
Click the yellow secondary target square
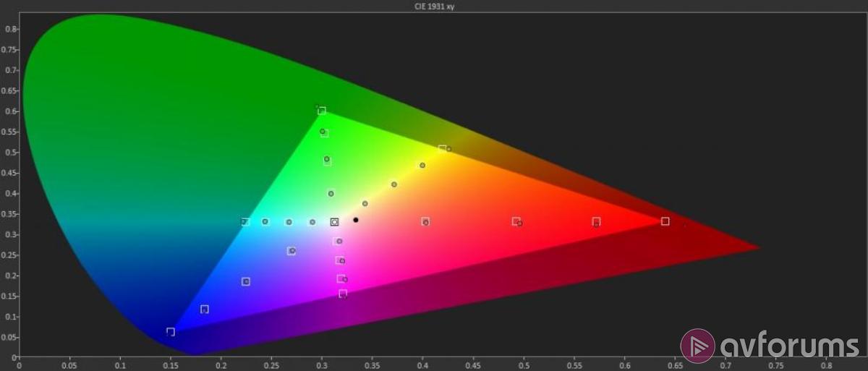pos(442,149)
